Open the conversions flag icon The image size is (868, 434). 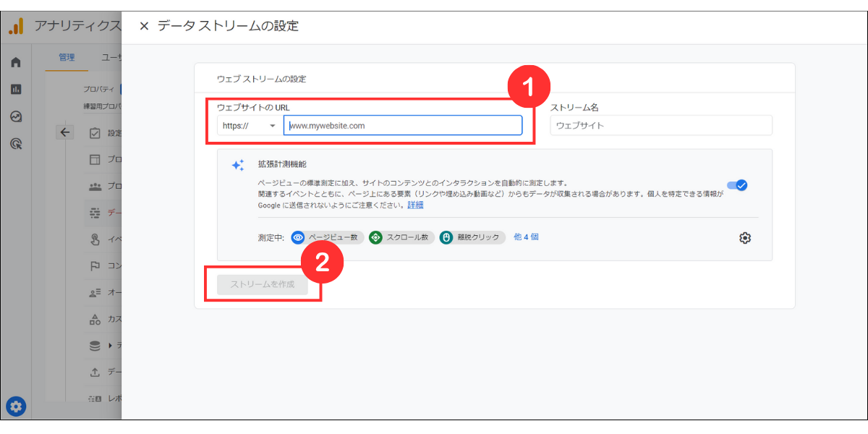[x=95, y=265]
